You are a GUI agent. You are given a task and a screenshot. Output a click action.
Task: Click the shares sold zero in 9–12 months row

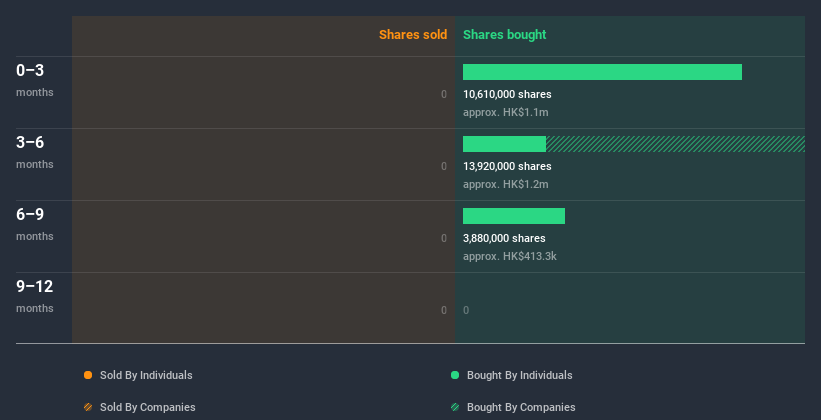(x=444, y=310)
